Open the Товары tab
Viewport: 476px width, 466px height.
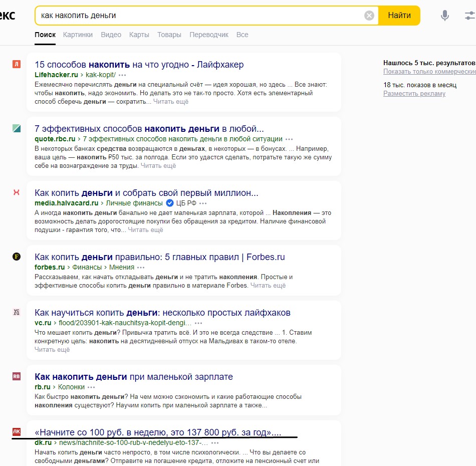[x=169, y=35]
